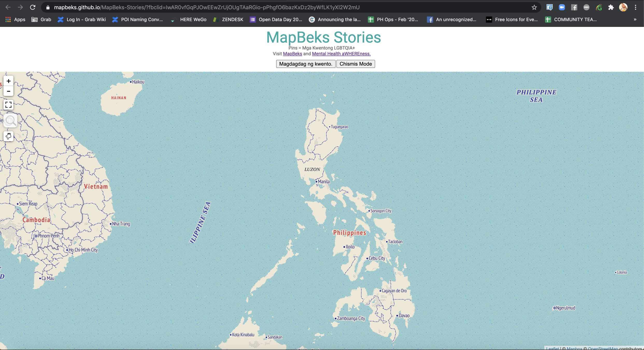
Task: Reload the page in the browser
Action: pyautogui.click(x=33, y=7)
